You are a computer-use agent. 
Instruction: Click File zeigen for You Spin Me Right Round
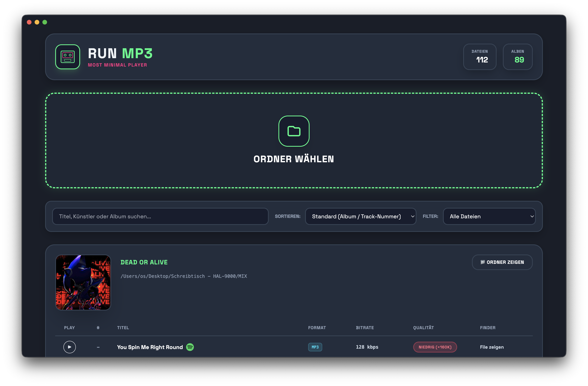point(492,347)
